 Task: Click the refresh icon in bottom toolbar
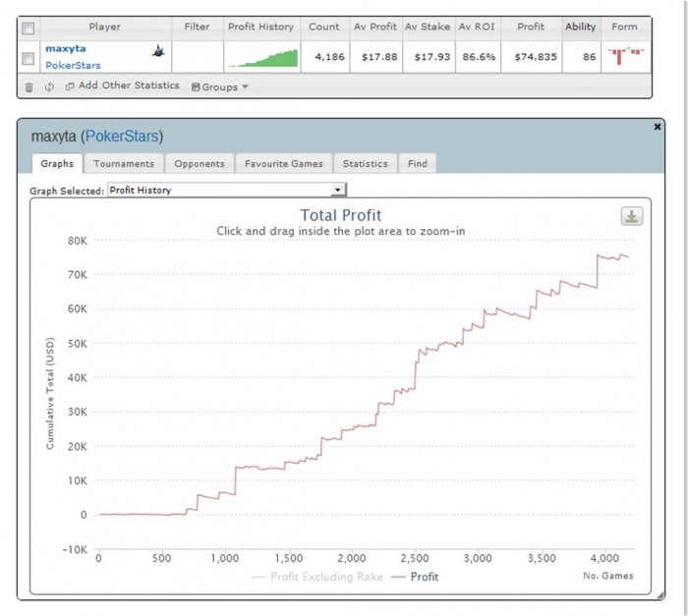48,87
